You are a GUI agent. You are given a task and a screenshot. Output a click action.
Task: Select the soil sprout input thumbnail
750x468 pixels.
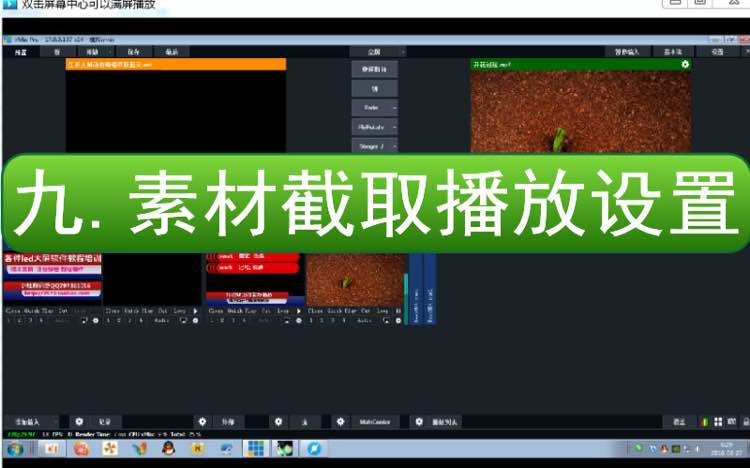tap(355, 280)
